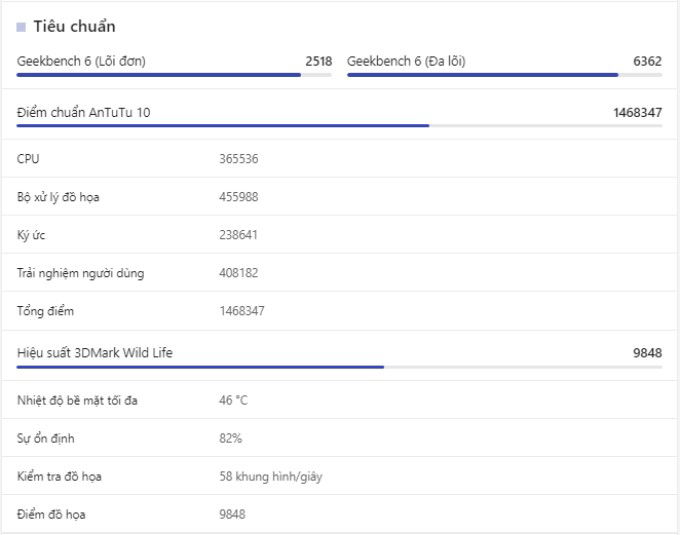This screenshot has width=680, height=535.
Task: Select the Ký ức score row
Action: pyautogui.click(x=339, y=235)
